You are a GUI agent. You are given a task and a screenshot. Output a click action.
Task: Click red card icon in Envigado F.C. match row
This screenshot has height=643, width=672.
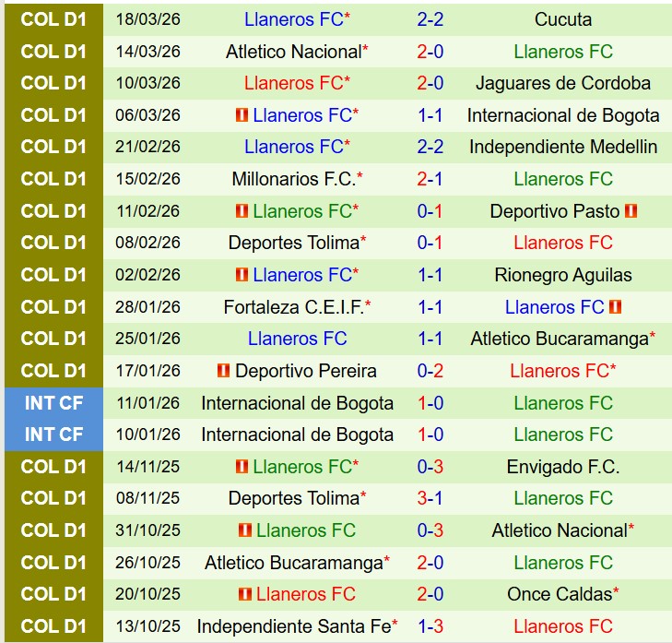[242, 467]
